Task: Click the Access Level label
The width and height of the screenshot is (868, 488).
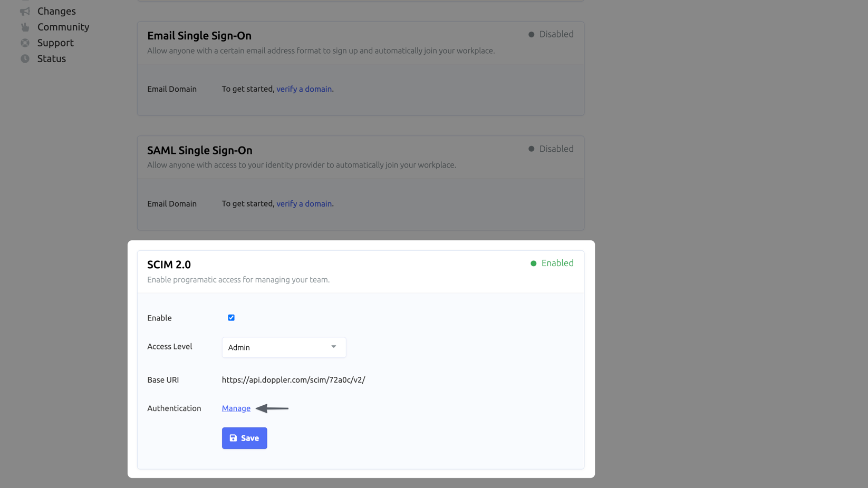Action: click(170, 347)
